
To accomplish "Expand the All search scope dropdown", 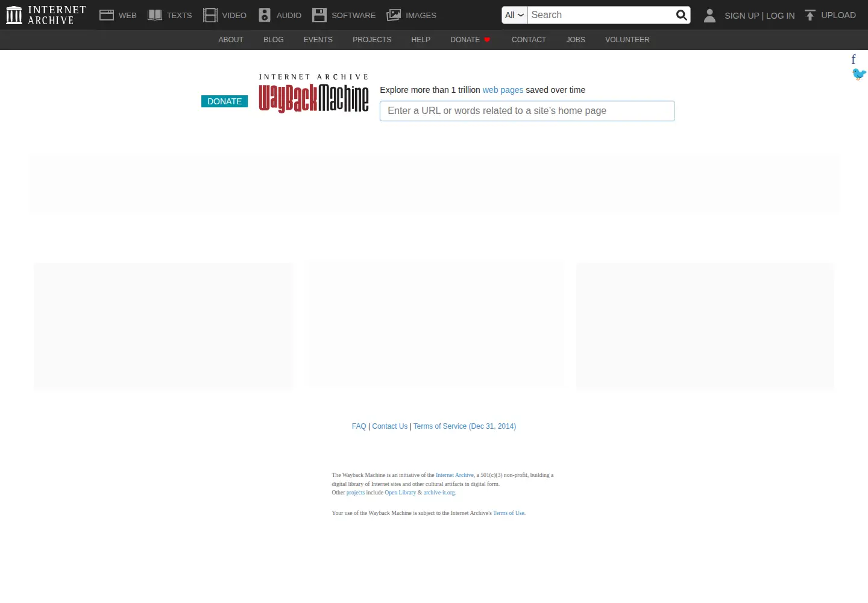I will pyautogui.click(x=514, y=15).
